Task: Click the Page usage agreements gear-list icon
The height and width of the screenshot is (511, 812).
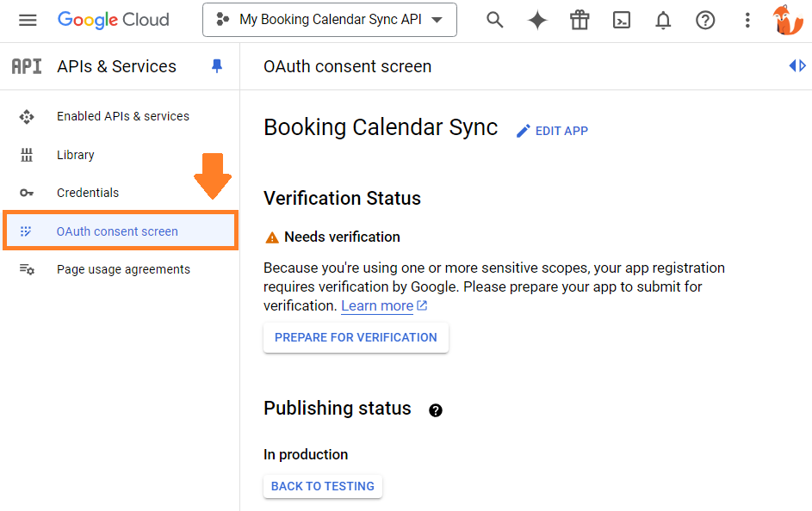Action: [x=27, y=269]
